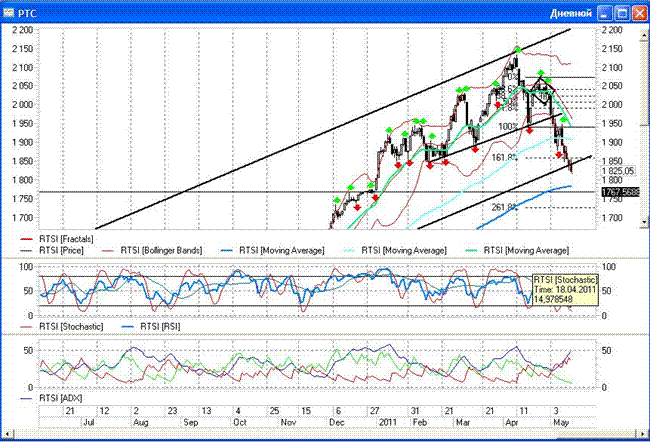Click the Aug month label on time axis
The height and width of the screenshot is (442, 650).
click(141, 422)
